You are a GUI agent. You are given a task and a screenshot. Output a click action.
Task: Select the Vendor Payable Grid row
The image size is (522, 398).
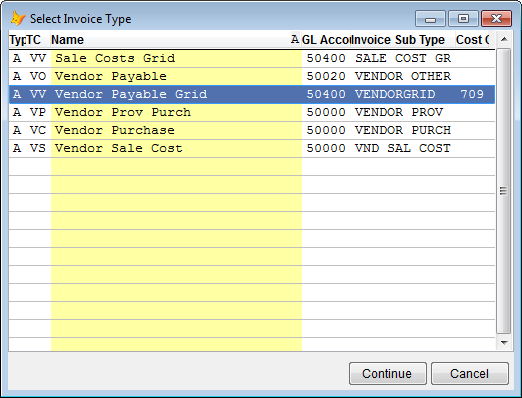pos(252,94)
